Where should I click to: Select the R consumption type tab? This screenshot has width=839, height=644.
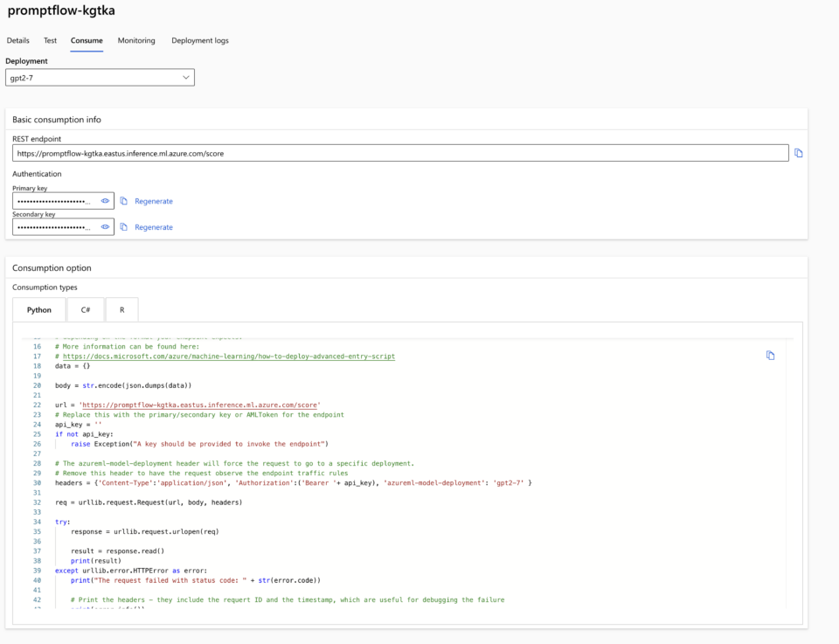coord(122,309)
